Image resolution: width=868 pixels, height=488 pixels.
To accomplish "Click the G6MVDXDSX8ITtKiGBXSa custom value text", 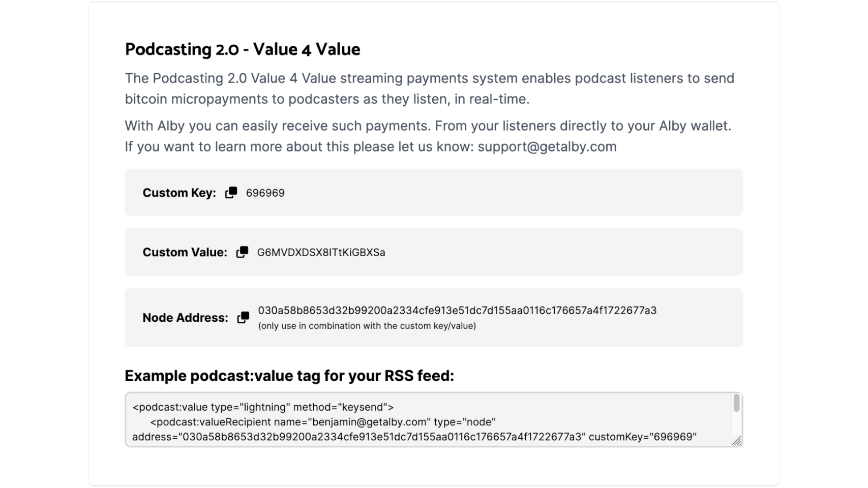I will 321,253.
